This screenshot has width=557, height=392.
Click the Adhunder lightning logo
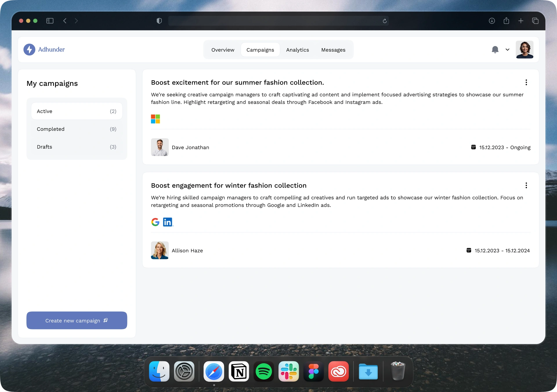click(x=29, y=50)
